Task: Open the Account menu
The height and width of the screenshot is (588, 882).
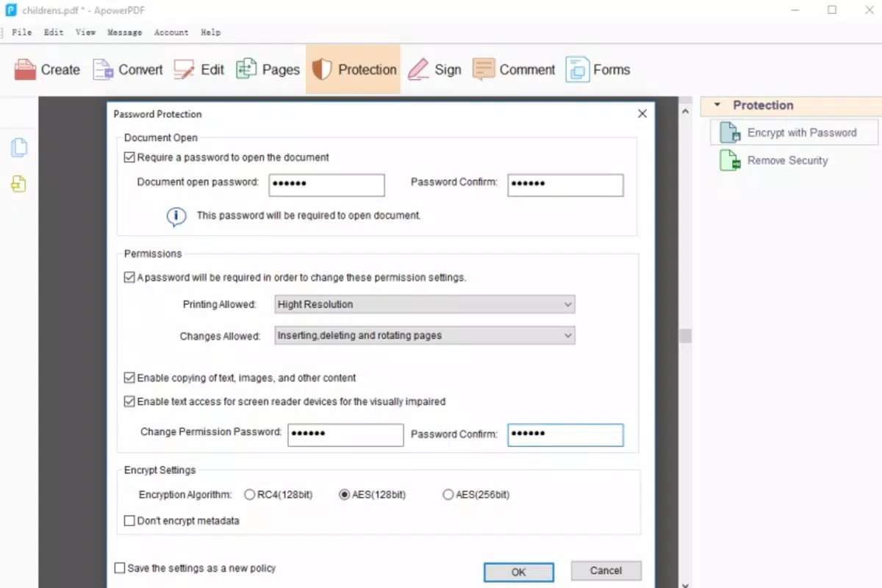Action: [171, 32]
